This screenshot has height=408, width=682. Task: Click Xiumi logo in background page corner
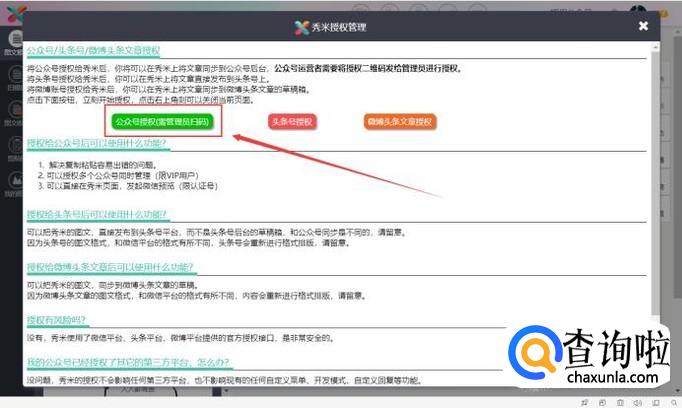coord(16,13)
